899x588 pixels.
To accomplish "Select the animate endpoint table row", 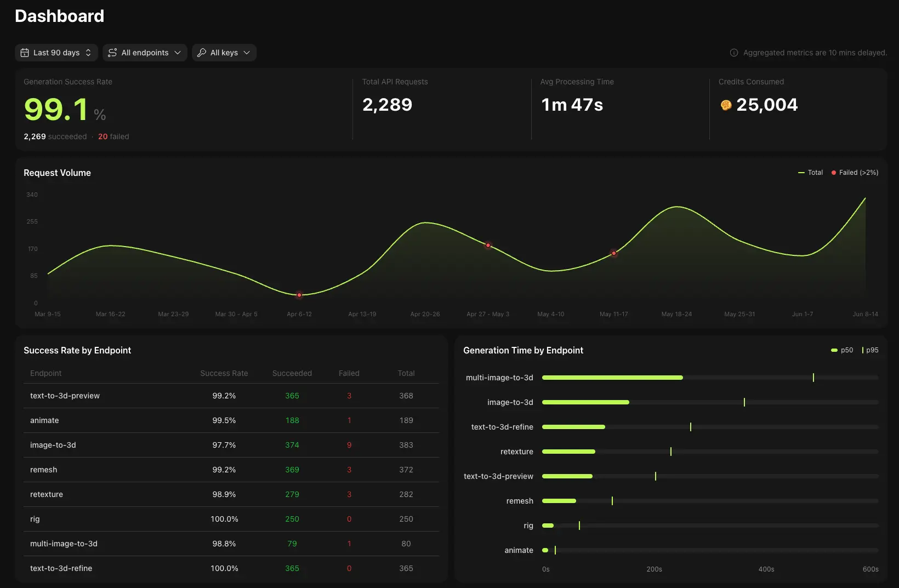I will coord(231,420).
